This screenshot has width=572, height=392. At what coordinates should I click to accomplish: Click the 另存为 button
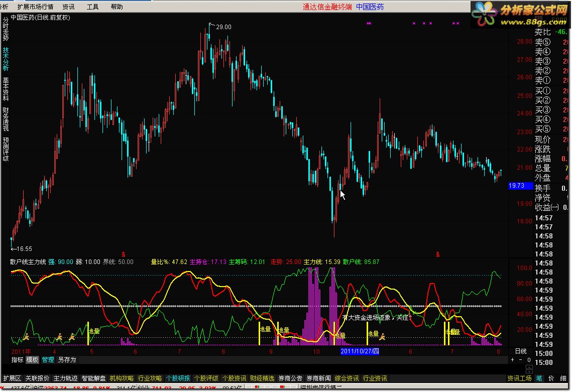[67, 360]
